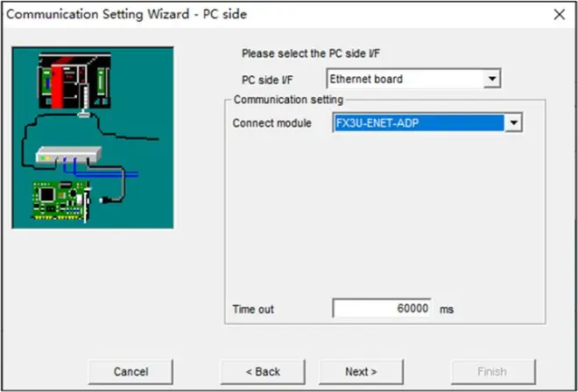Expand the PC side I/F dropdown arrow
Viewport: 578px width, 392px height.
(x=491, y=79)
